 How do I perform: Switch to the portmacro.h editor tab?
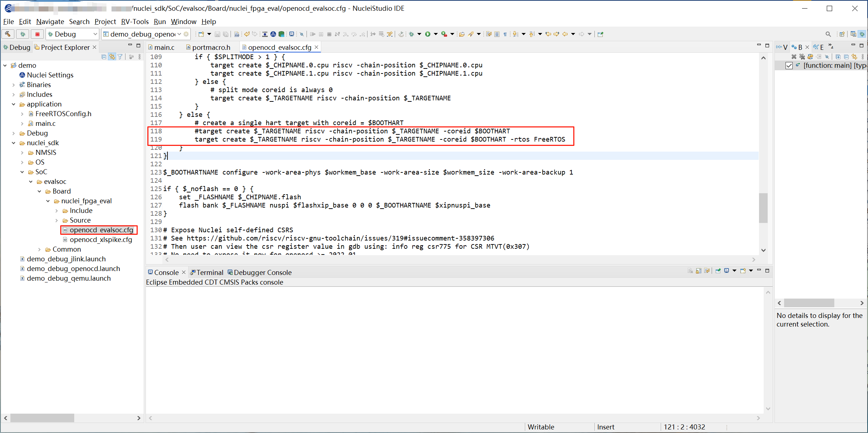211,47
